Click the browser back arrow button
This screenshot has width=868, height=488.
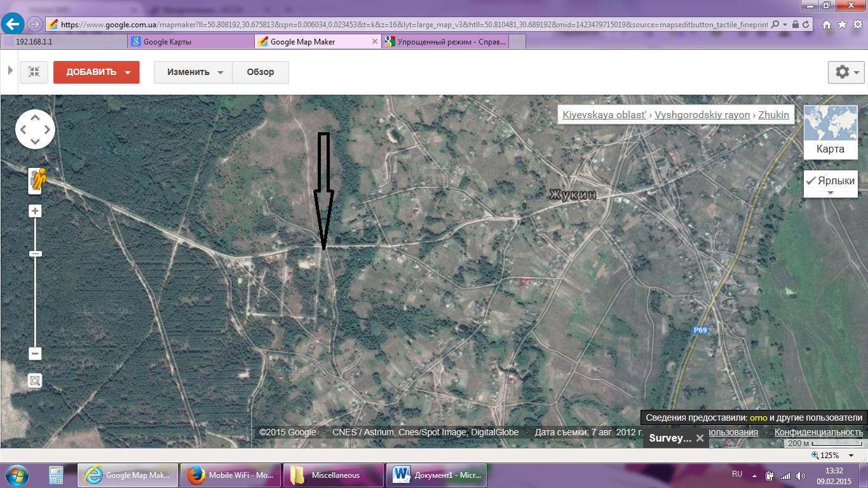12,25
